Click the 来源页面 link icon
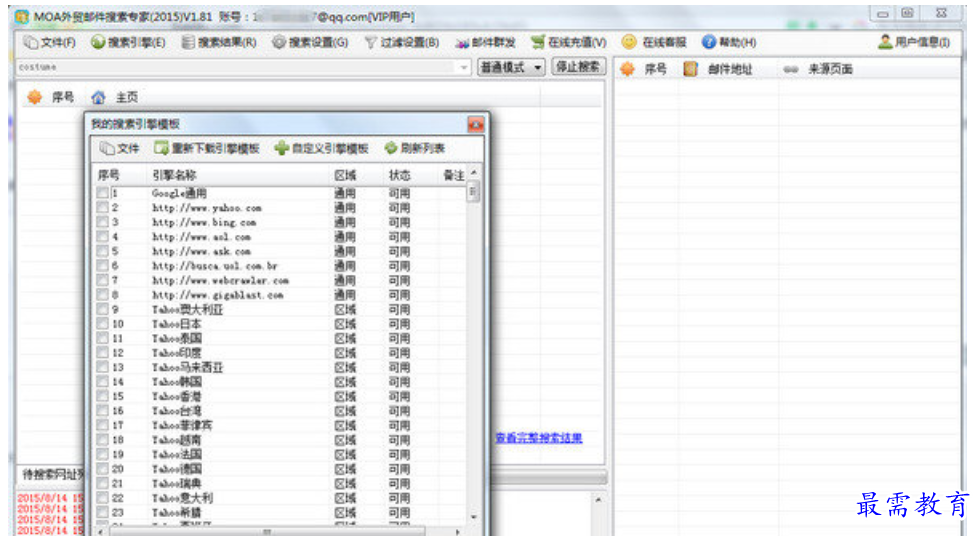 791,69
